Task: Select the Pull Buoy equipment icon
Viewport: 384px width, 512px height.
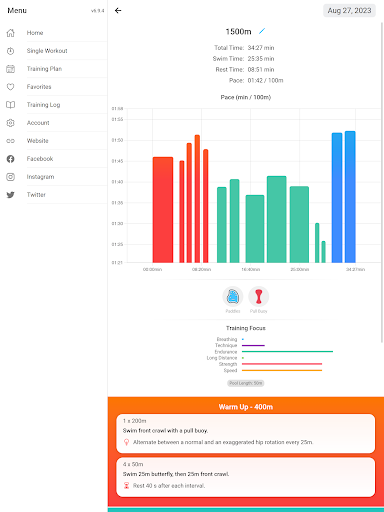Action: pyautogui.click(x=259, y=296)
